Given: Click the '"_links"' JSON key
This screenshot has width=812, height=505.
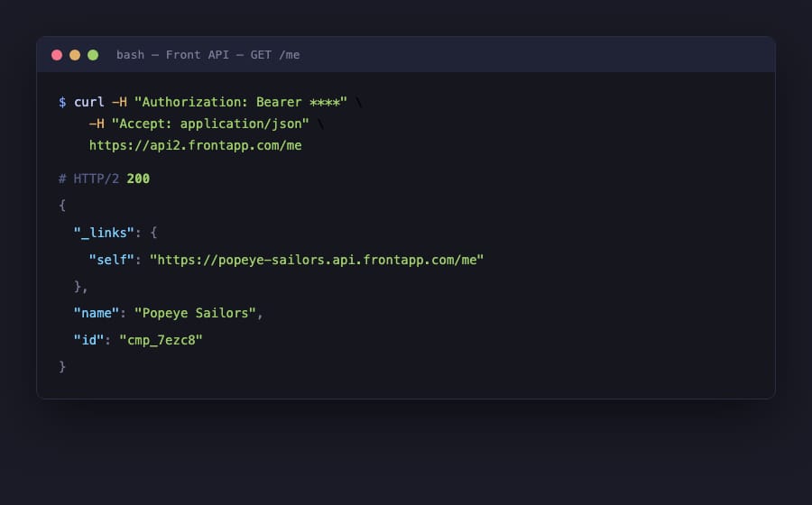Looking at the screenshot, I should pyautogui.click(x=104, y=233).
